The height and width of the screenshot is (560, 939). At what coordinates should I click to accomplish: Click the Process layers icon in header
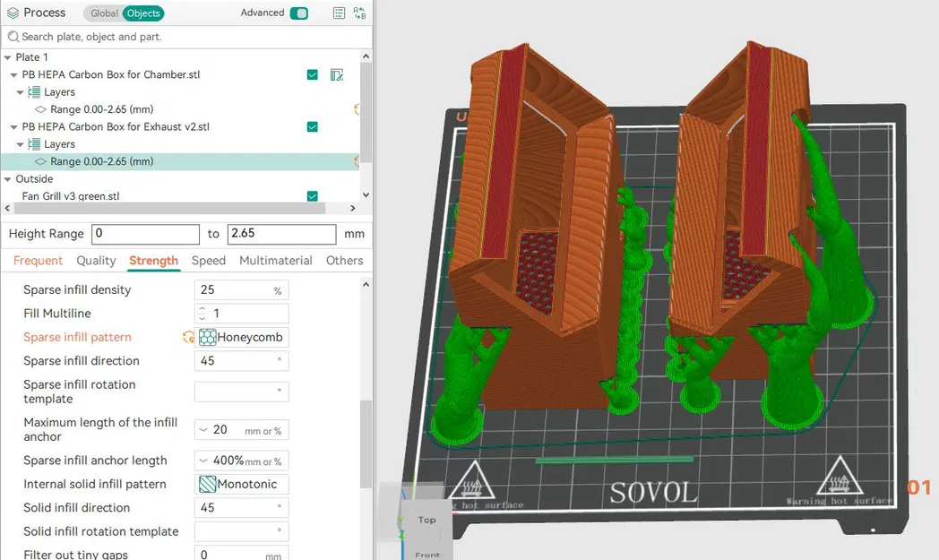click(13, 13)
